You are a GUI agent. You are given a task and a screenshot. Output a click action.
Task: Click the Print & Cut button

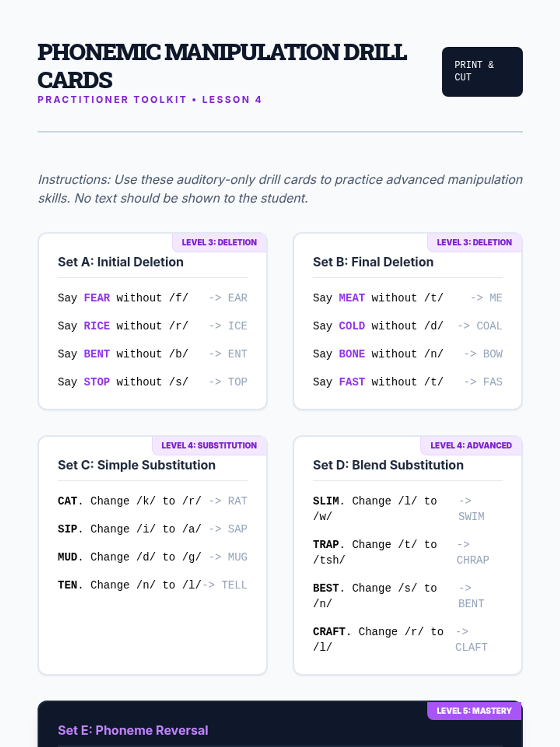click(482, 71)
